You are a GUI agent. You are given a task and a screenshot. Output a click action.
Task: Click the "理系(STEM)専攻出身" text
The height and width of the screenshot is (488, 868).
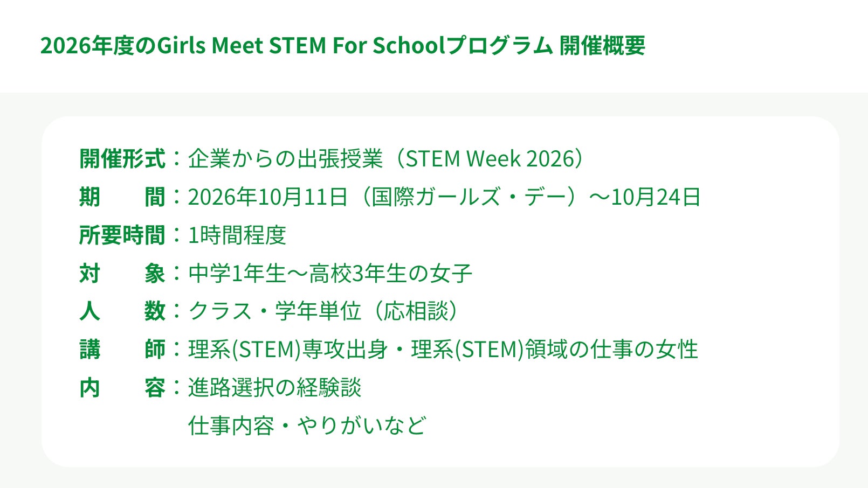pyautogui.click(x=288, y=350)
